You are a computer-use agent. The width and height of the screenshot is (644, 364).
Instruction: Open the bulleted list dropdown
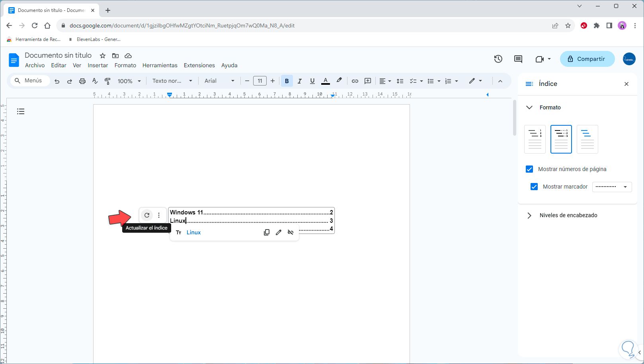(433, 81)
